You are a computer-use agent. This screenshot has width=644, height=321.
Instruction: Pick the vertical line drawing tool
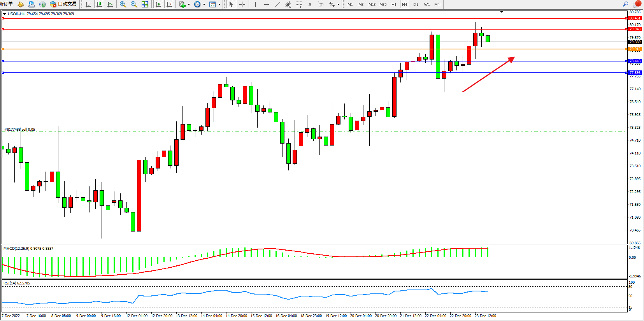pyautogui.click(x=255, y=4)
